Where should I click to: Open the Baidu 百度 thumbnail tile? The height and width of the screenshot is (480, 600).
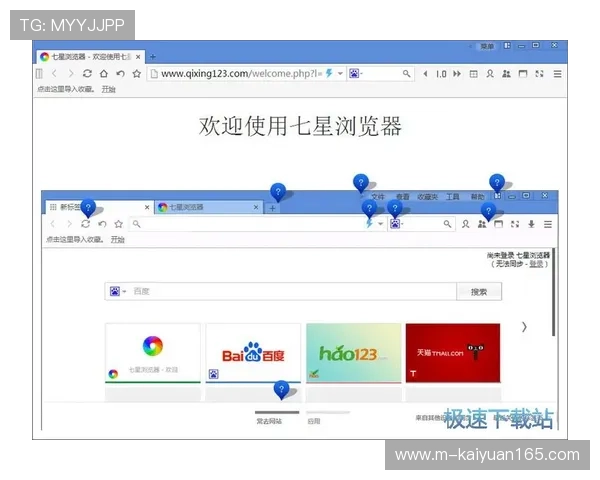click(x=253, y=353)
